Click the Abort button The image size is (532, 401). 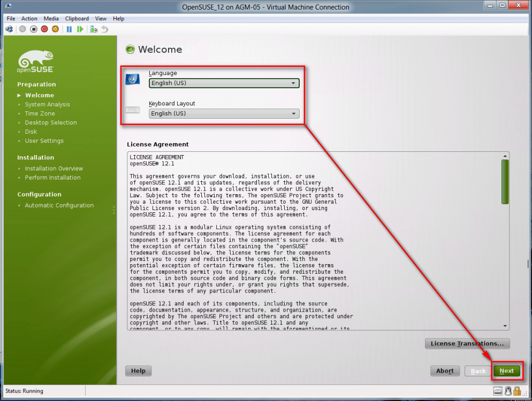(445, 371)
